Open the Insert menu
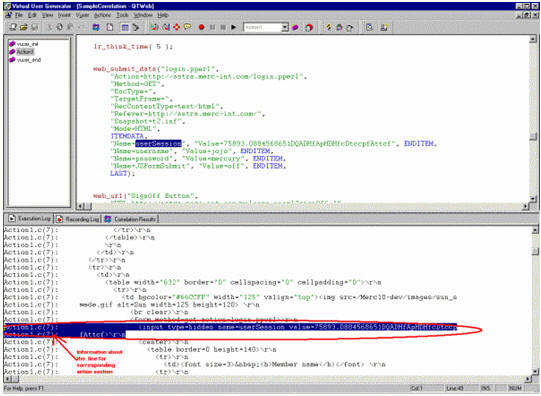 point(64,15)
